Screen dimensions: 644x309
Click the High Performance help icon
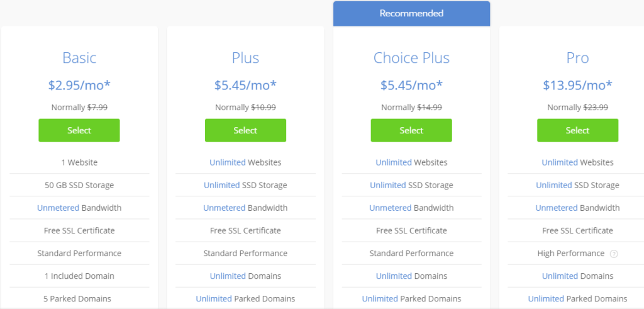pos(614,254)
